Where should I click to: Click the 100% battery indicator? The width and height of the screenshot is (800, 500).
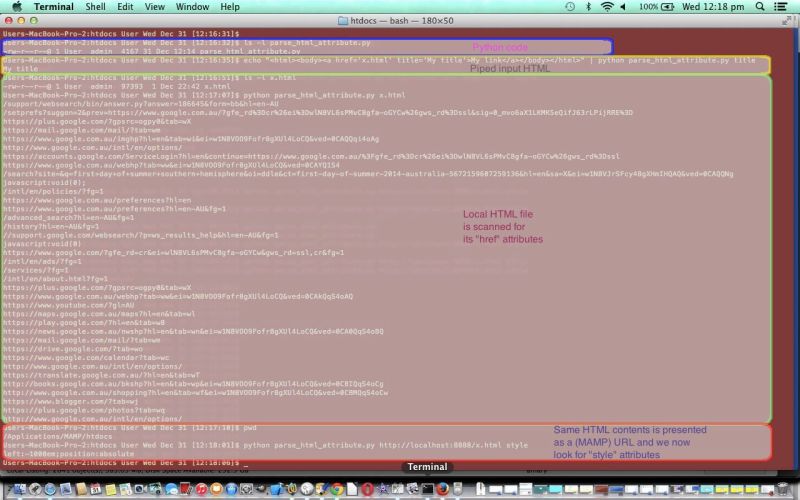[x=657, y=7]
